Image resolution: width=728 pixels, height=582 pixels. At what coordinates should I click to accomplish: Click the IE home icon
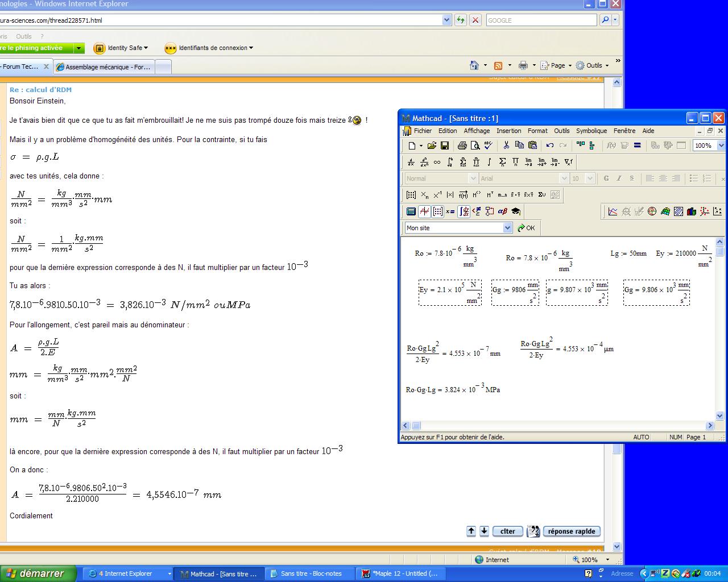[x=474, y=65]
